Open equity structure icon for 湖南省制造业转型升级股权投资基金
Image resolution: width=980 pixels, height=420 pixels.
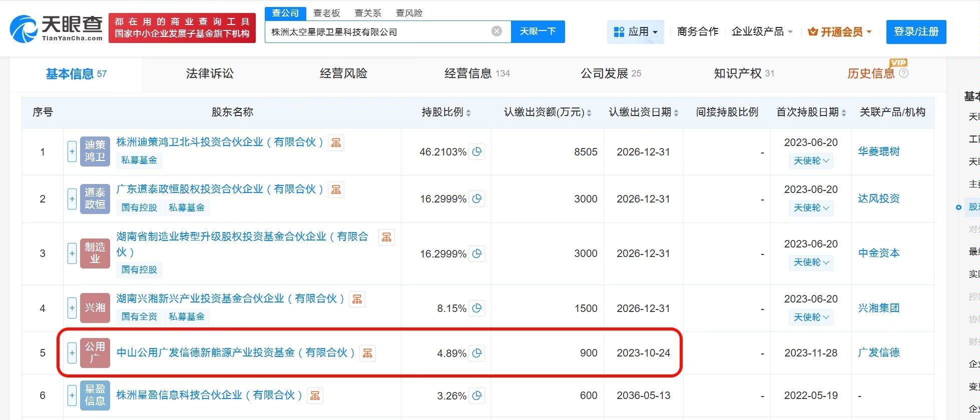click(386, 237)
